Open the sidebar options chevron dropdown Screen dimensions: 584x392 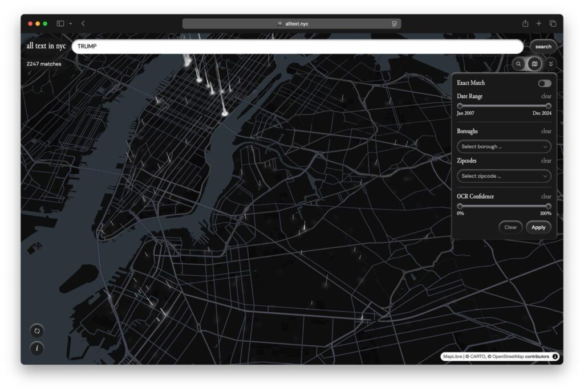(x=70, y=23)
